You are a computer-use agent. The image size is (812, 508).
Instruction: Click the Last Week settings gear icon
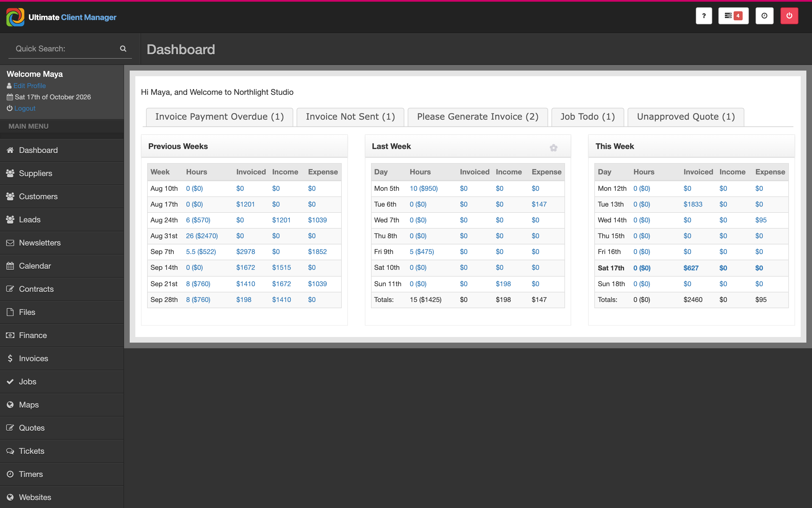[554, 148]
